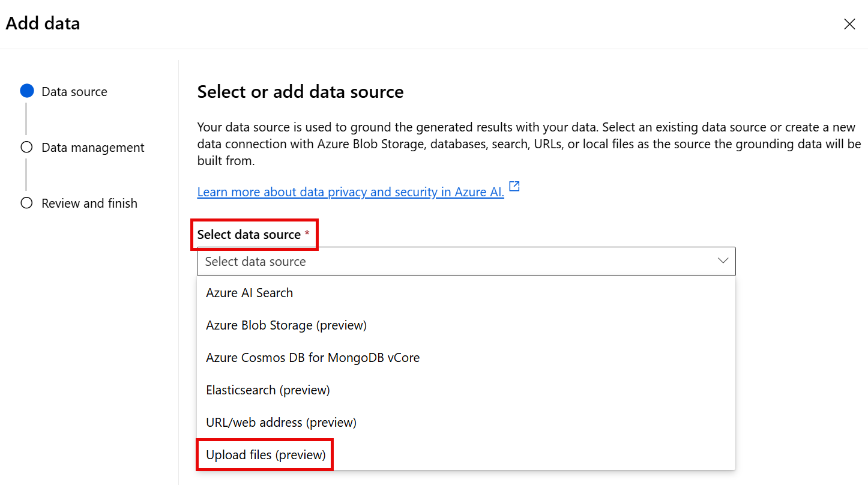Go to the Review and finish step
Screen dimensions: 868x485
(x=89, y=203)
